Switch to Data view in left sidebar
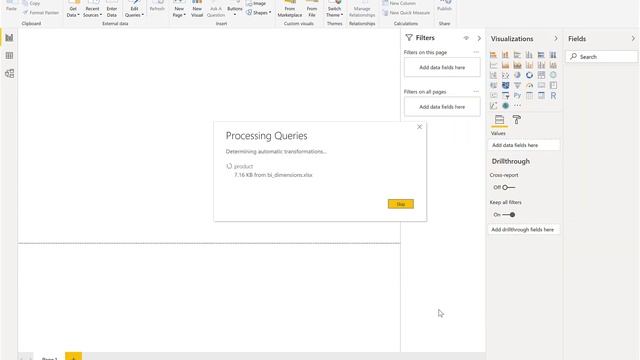 [x=9, y=56]
